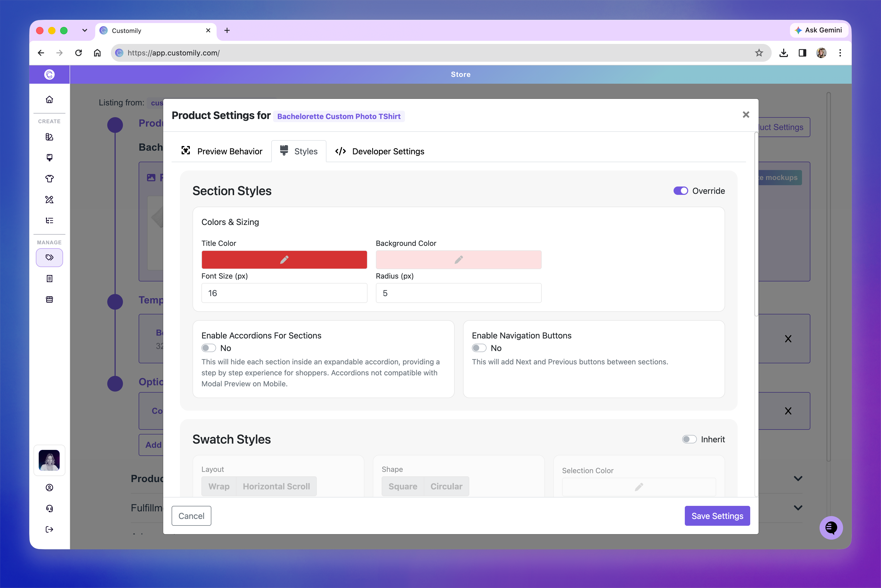Switch to the Developer Settings tab
The height and width of the screenshot is (588, 881).
coord(380,151)
